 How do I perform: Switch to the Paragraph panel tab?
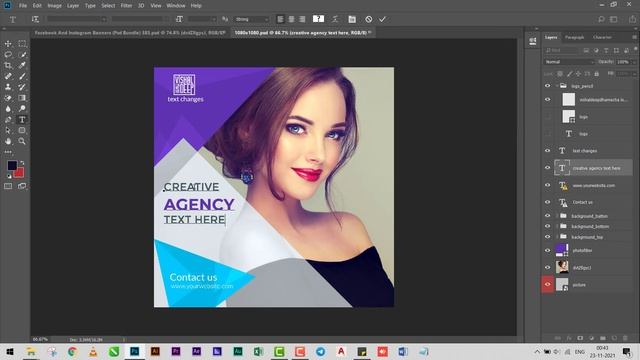[x=574, y=37]
